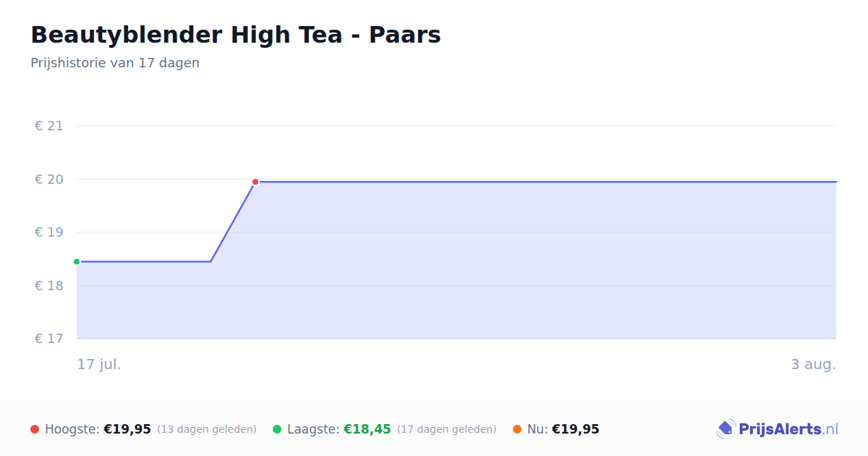Screen dimensions: 868x456
Task: Click the 3 aug. end date label
Action: (813, 364)
